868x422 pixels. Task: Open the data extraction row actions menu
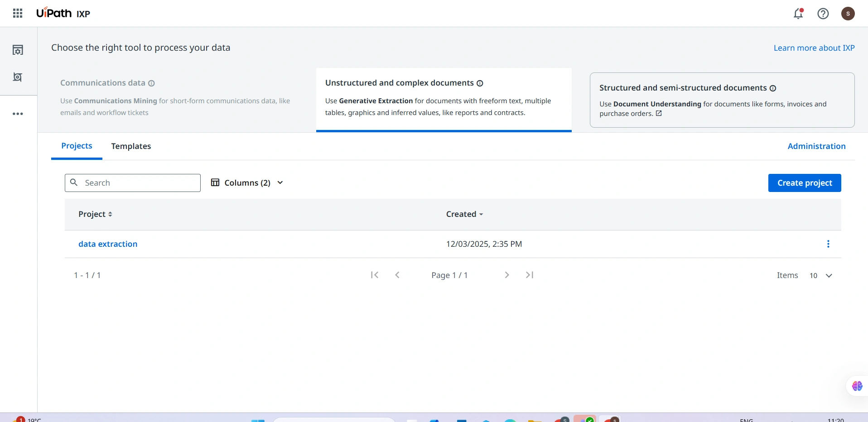coord(828,244)
